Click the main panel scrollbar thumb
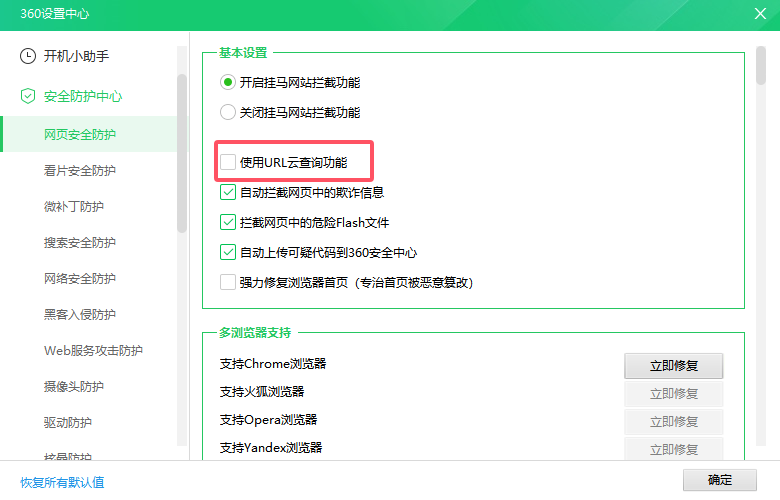The height and width of the screenshot is (500, 780). click(x=761, y=66)
